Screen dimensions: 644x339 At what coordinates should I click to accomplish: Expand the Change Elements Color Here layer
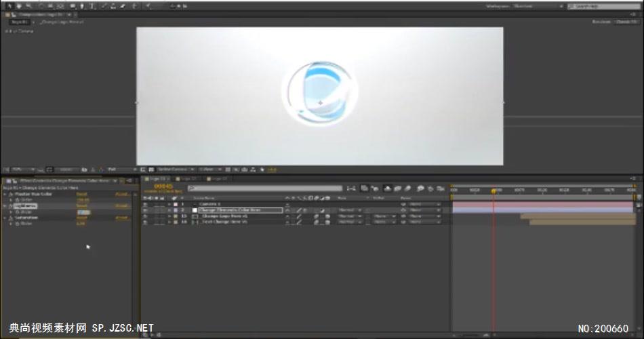(x=169, y=210)
